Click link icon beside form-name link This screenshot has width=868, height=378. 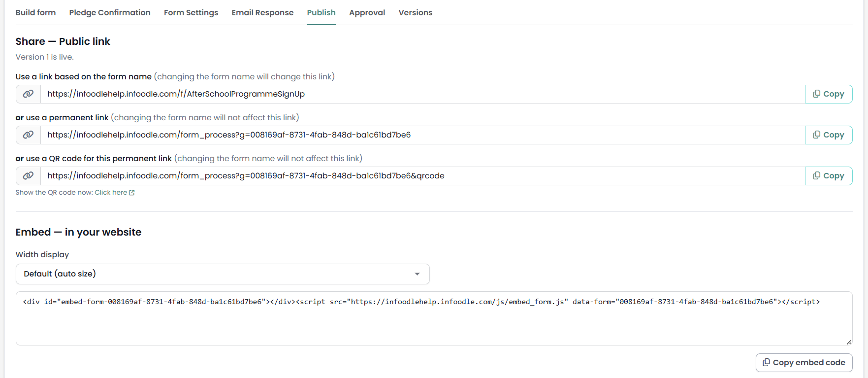(x=29, y=94)
